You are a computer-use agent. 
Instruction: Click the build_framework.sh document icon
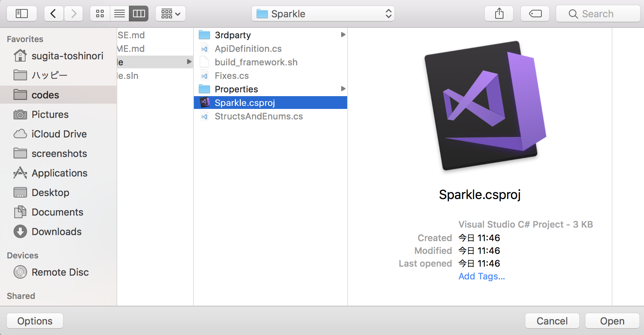point(204,62)
